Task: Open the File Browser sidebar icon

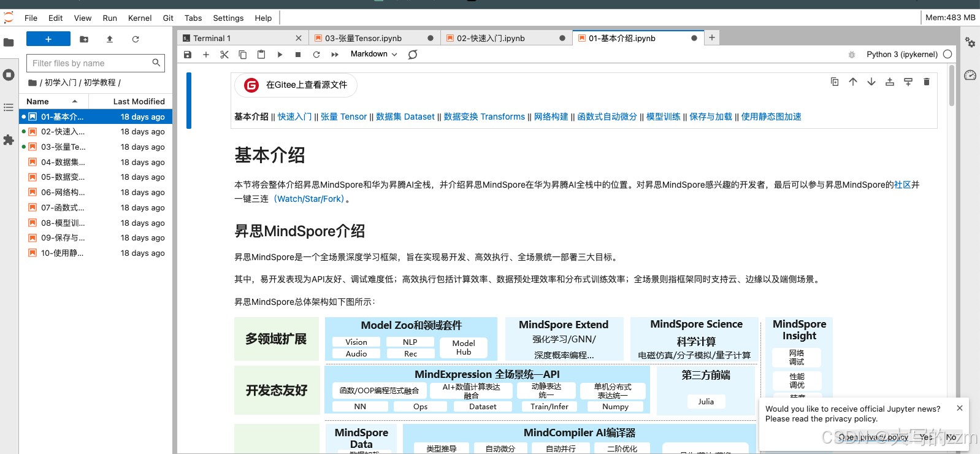Action: (9, 42)
